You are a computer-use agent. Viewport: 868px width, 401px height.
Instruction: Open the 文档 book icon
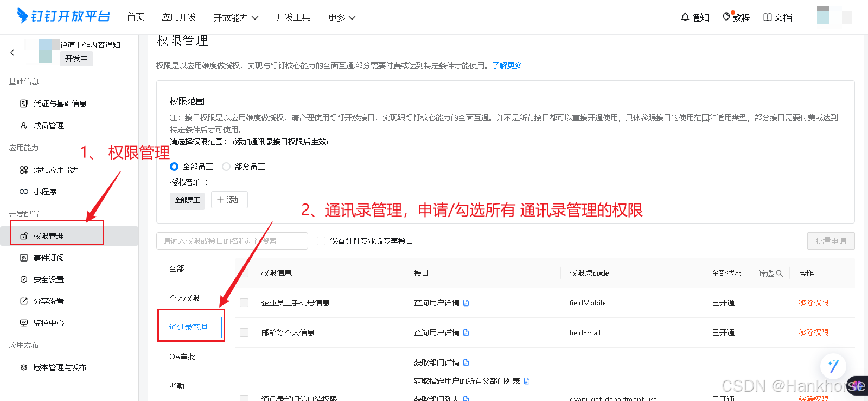coord(768,17)
